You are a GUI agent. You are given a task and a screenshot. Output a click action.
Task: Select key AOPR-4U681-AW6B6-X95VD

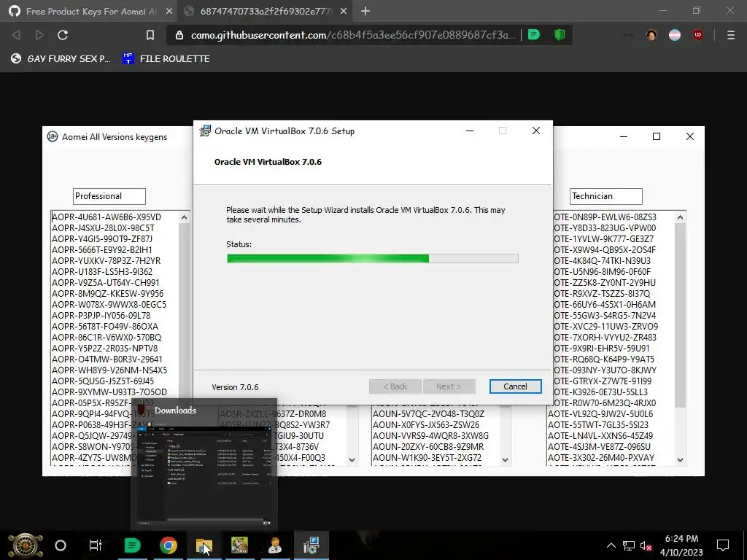tap(107, 217)
